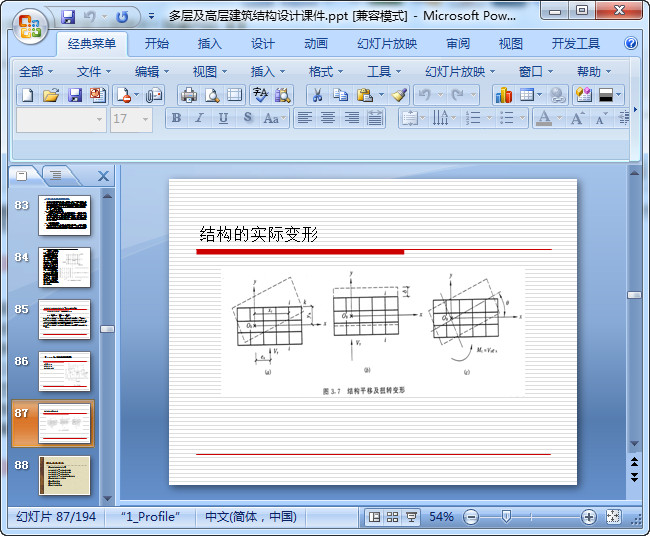
Task: Click the Decrease Font Size icon
Action: click(x=601, y=119)
